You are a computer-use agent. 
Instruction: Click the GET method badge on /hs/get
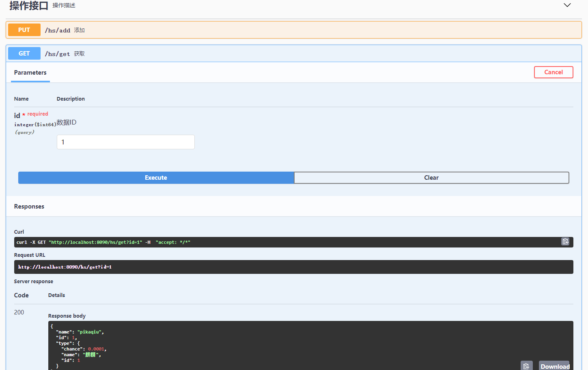point(24,53)
